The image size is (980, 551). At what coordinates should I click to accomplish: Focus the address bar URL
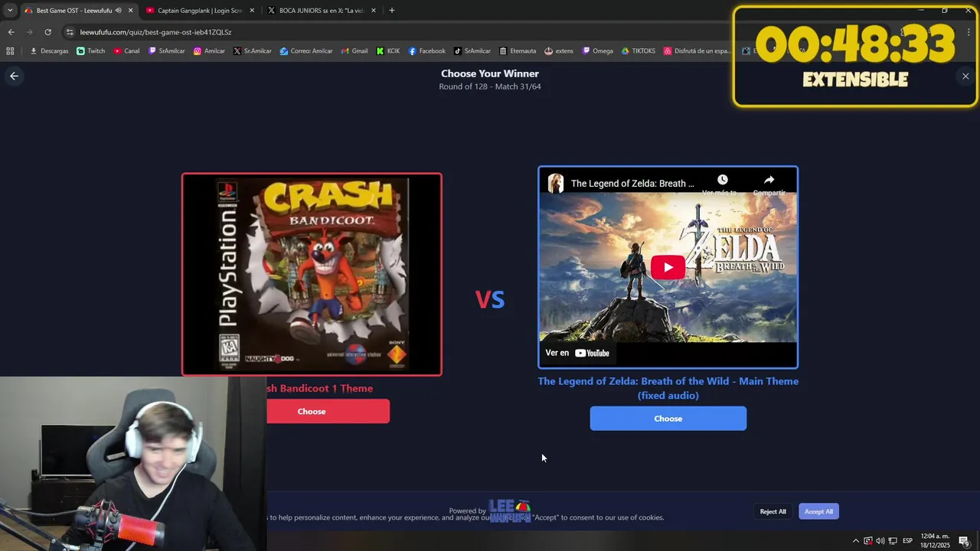click(x=155, y=32)
